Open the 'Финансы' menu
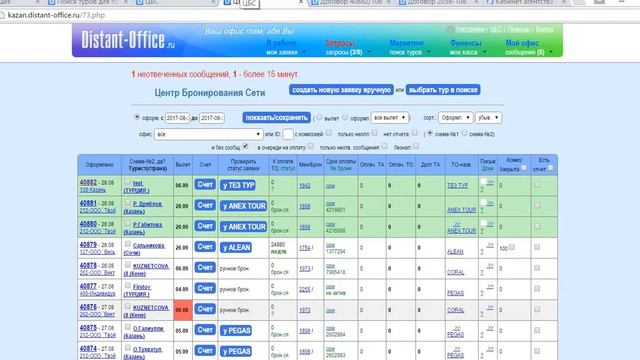This screenshot has width=640, height=360. coord(465,43)
